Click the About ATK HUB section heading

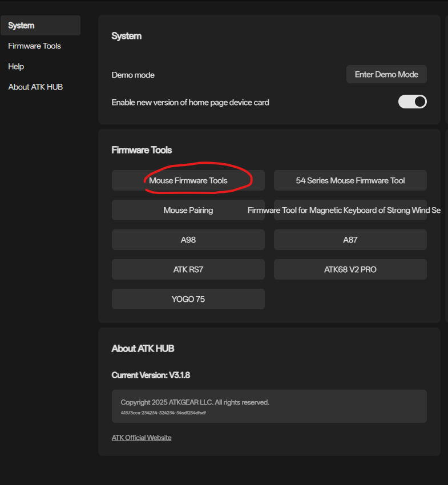[143, 349]
